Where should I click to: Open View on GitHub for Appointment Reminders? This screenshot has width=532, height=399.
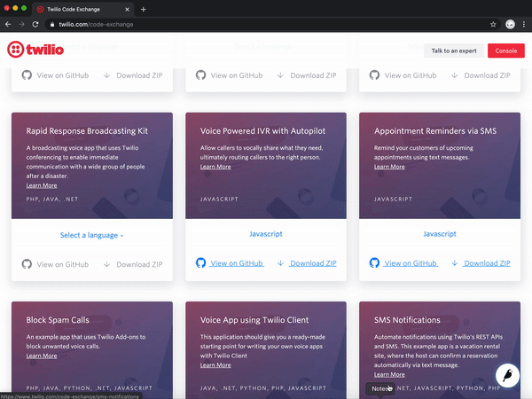point(411,263)
